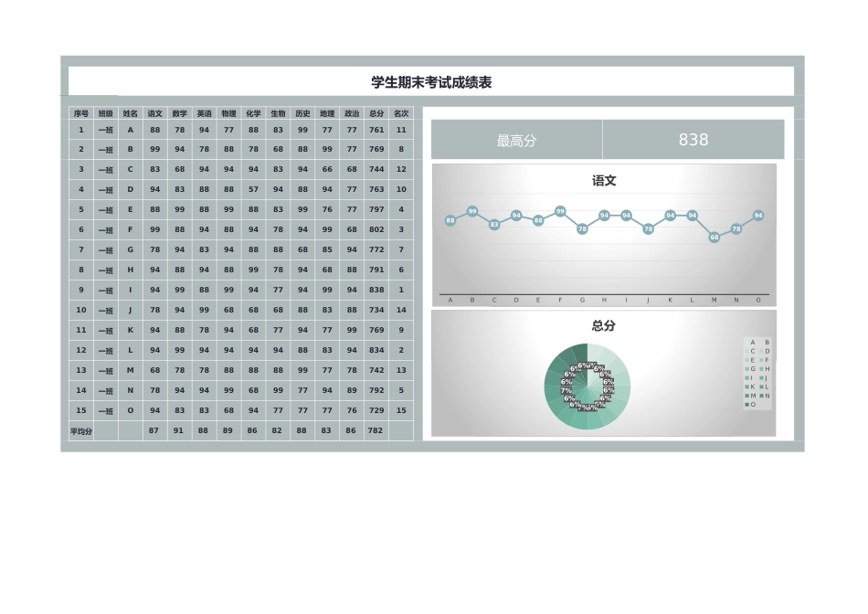Screen dimensions: 868x614
Task: Select total score cell 734
Action: 376,310
